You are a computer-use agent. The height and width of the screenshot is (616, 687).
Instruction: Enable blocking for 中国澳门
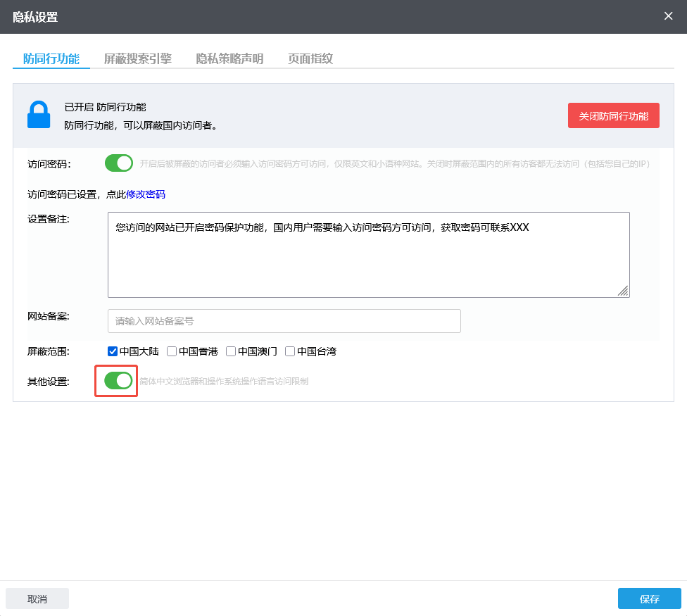tap(231, 351)
